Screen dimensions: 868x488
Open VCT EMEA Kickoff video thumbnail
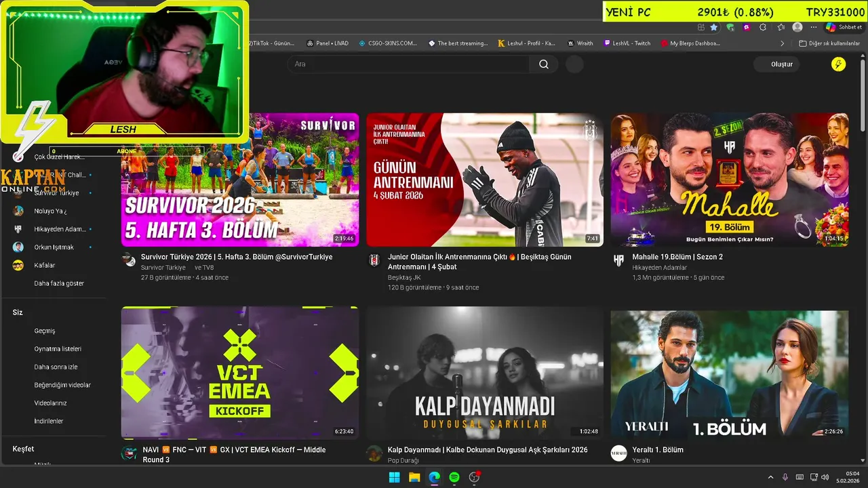pyautogui.click(x=240, y=373)
